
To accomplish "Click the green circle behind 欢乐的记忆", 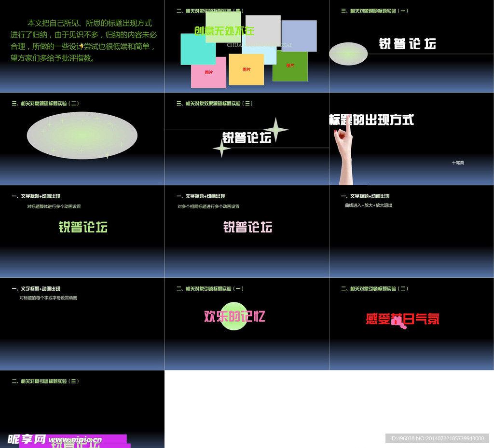I will click(x=234, y=316).
